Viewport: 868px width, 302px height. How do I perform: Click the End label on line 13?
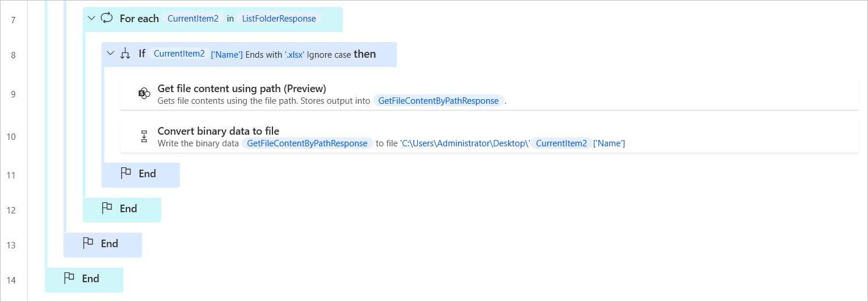(x=109, y=243)
